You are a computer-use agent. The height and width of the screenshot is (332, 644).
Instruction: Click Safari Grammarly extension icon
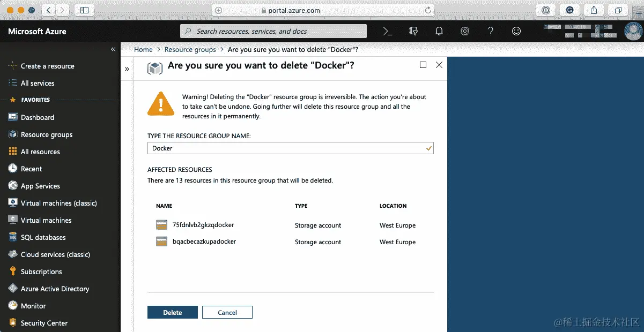pyautogui.click(x=569, y=10)
